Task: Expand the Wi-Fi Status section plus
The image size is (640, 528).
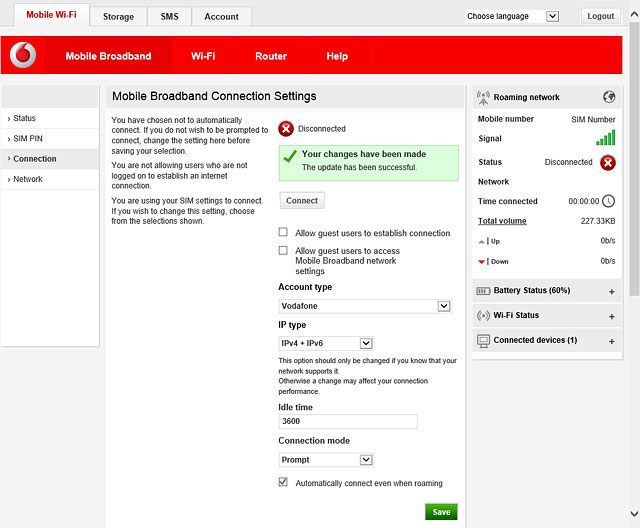Action: pyautogui.click(x=611, y=317)
